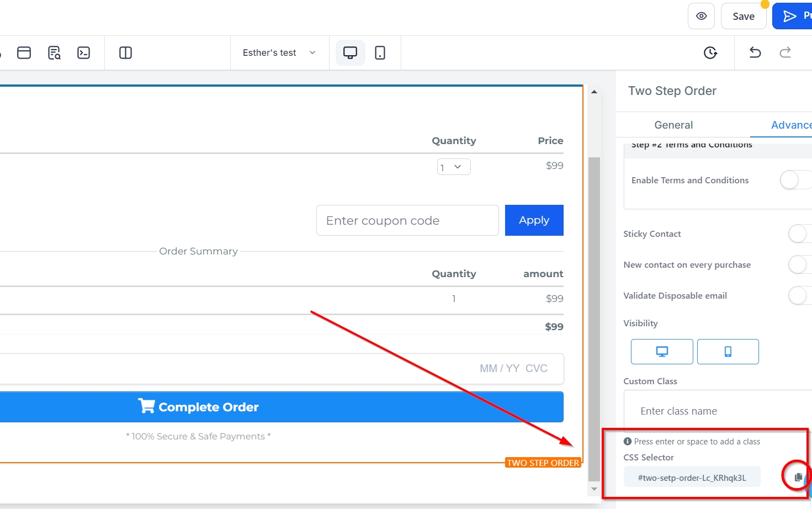
Task: Open the SEO page search icon
Action: (x=54, y=52)
